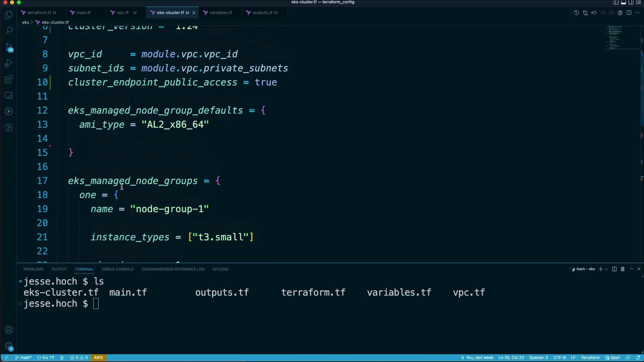Open Run and Debug view
This screenshot has height=362, width=644.
tap(9, 63)
